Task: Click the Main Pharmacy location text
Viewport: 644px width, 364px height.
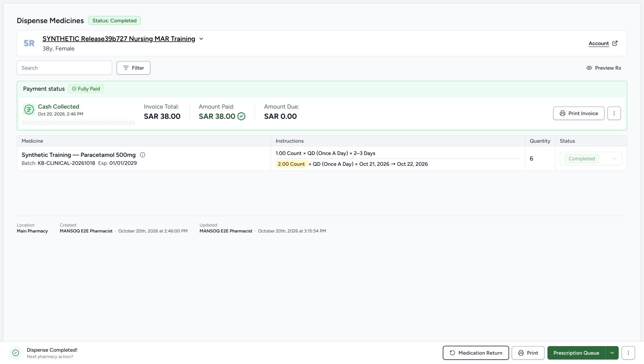Action: click(x=32, y=231)
